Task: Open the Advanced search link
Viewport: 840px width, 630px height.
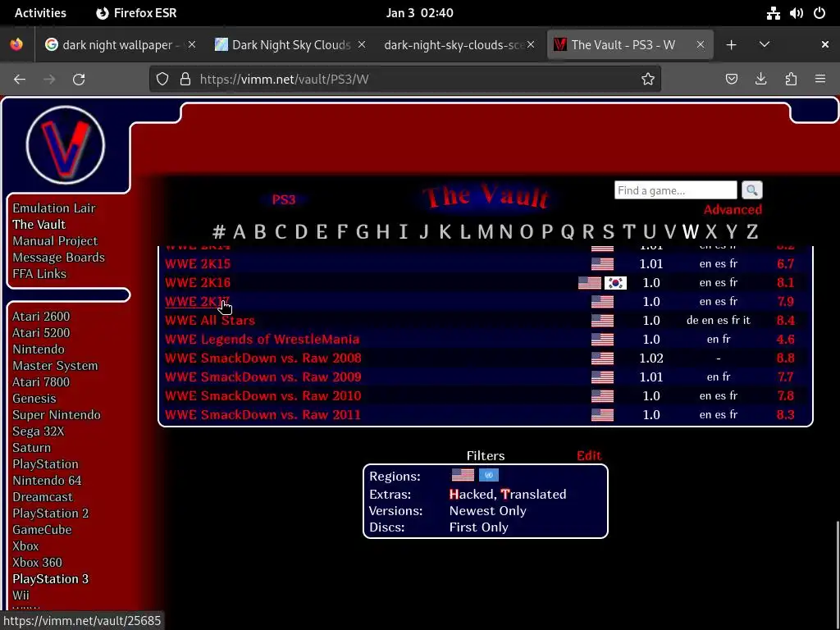Action: tap(733, 209)
